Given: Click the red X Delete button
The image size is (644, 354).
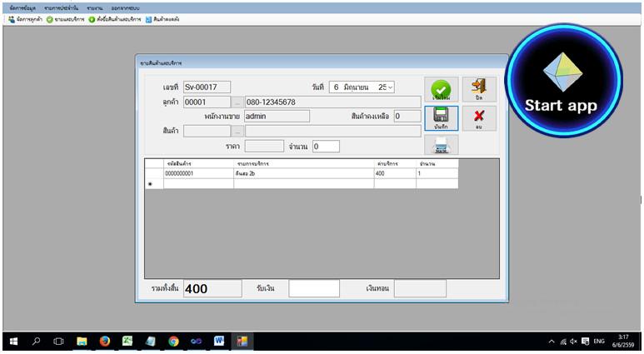Looking at the screenshot, I should click(478, 117).
